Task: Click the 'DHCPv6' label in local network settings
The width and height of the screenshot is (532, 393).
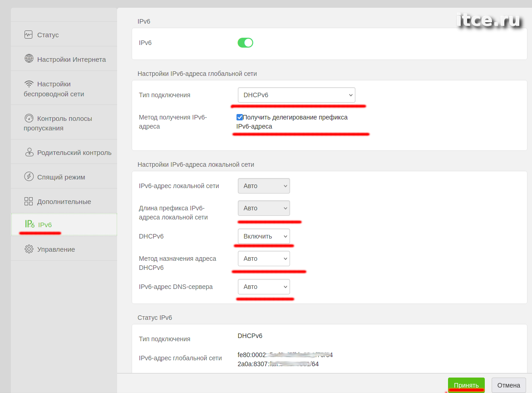Action: click(151, 236)
